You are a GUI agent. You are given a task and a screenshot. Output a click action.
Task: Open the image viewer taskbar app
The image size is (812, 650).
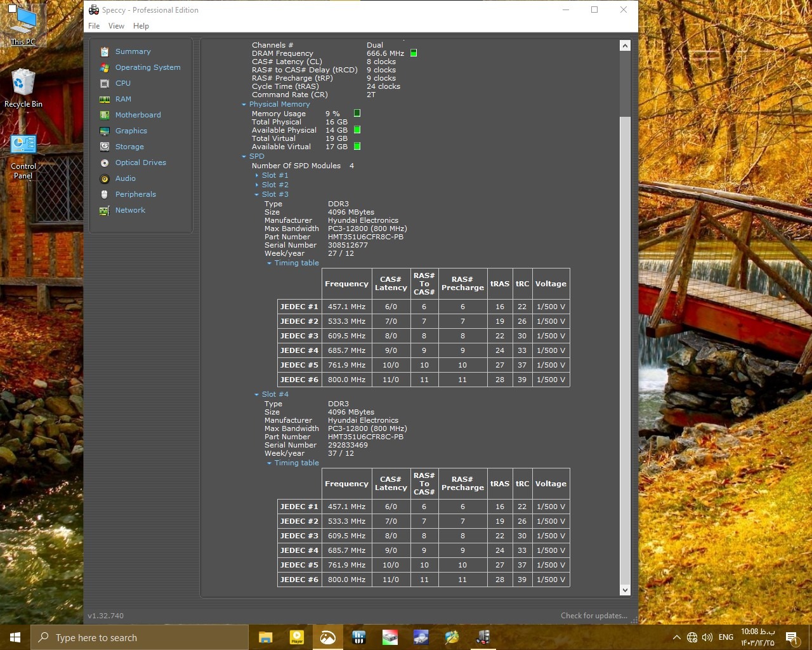point(327,637)
